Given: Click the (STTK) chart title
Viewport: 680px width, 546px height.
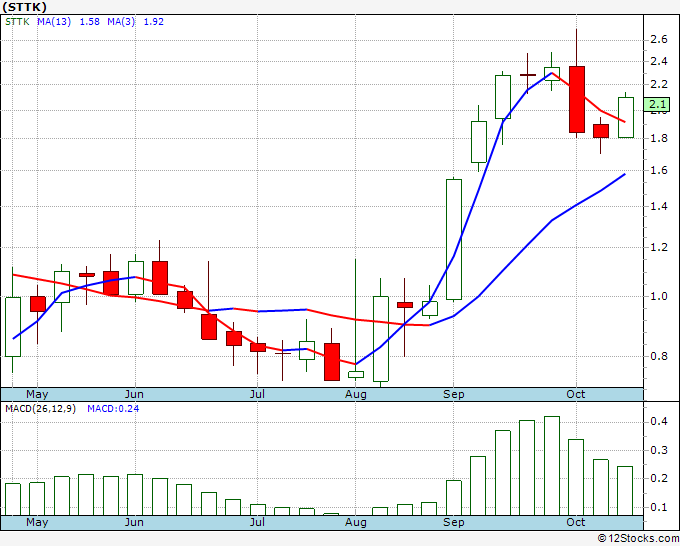Looking at the screenshot, I should pos(24,7).
